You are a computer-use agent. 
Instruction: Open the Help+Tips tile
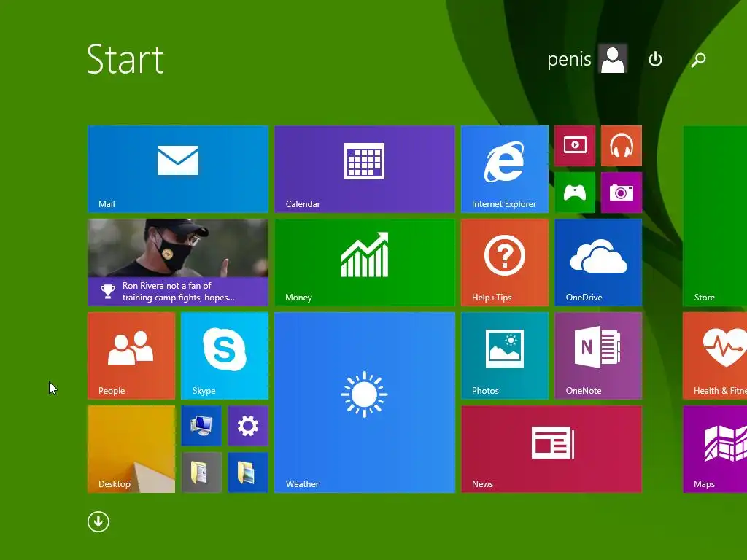[x=505, y=262]
